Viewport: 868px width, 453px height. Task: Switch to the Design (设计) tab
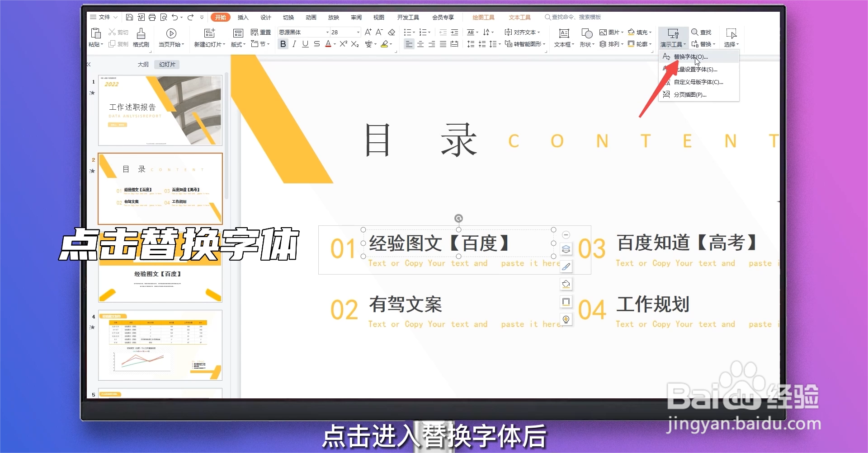tap(266, 17)
